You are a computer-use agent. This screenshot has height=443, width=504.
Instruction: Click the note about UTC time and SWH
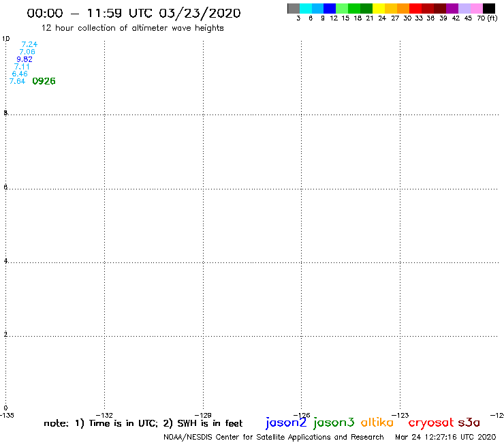pyautogui.click(x=143, y=423)
